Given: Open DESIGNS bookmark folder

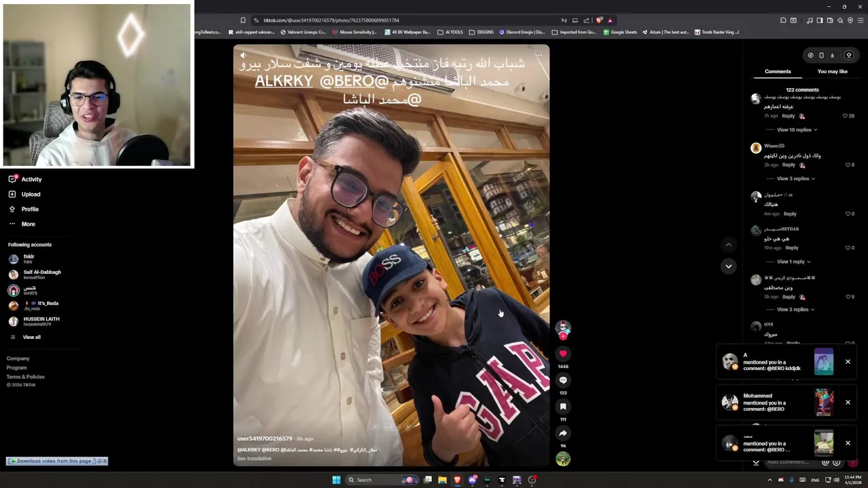Looking at the screenshot, I should pyautogui.click(x=481, y=32).
